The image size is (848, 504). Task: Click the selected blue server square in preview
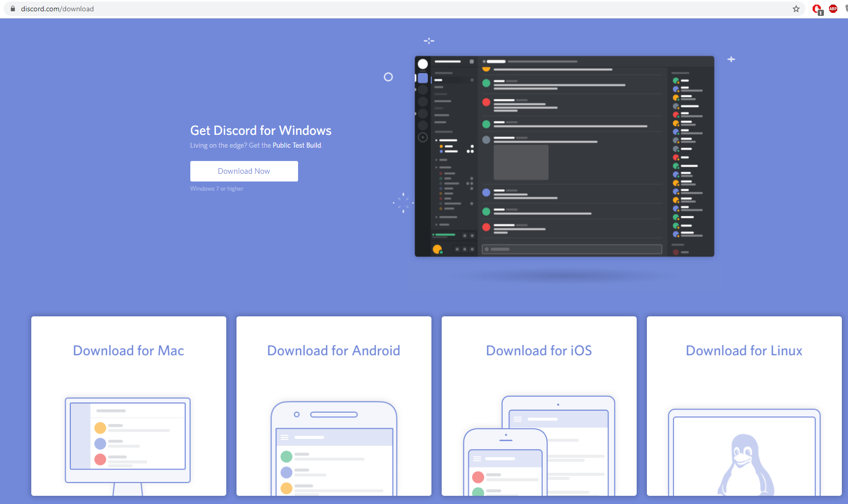point(423,78)
